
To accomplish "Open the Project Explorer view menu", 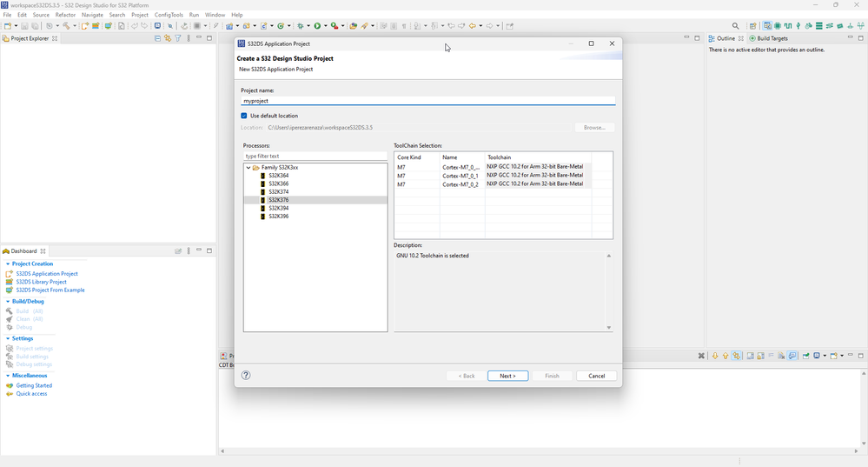I will (x=189, y=38).
